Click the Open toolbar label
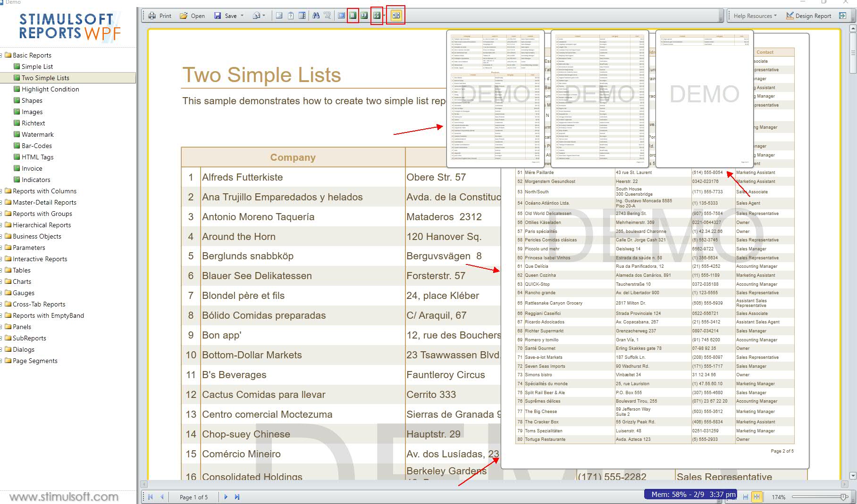857x504 pixels. [198, 16]
